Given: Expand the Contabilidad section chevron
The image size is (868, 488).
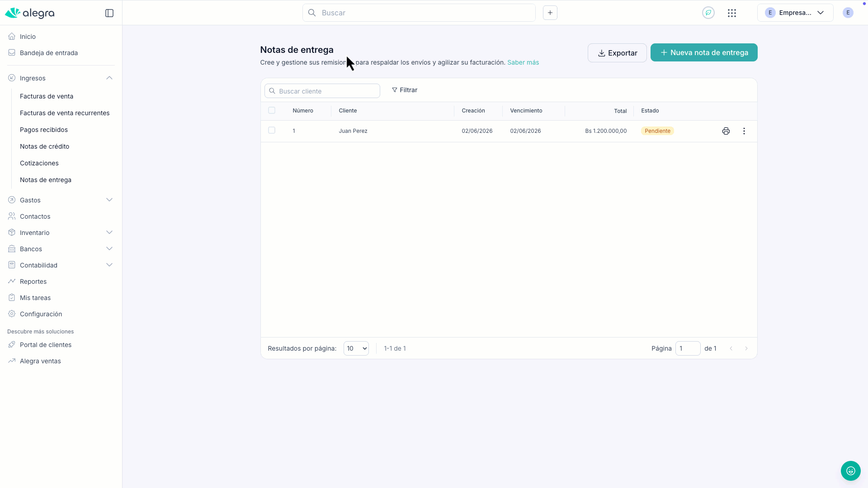Looking at the screenshot, I should pos(109,265).
